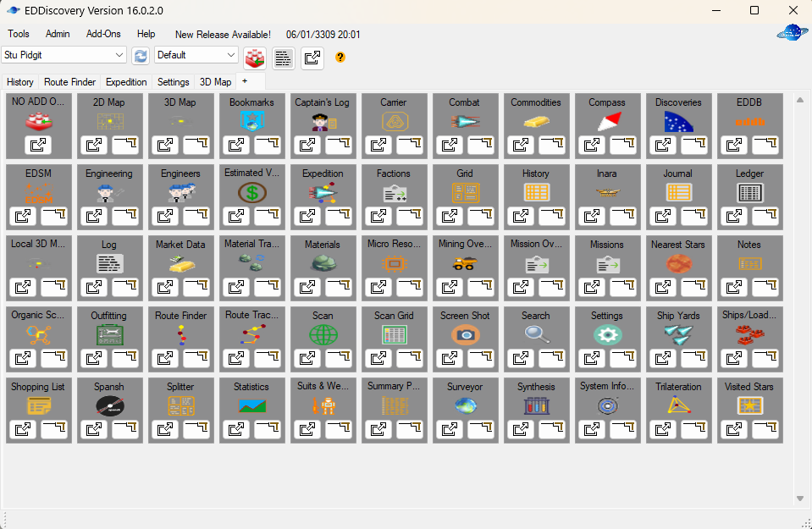Viewport: 812px width, 529px height.
Task: Click the Carrier panel icon
Action: click(x=395, y=122)
